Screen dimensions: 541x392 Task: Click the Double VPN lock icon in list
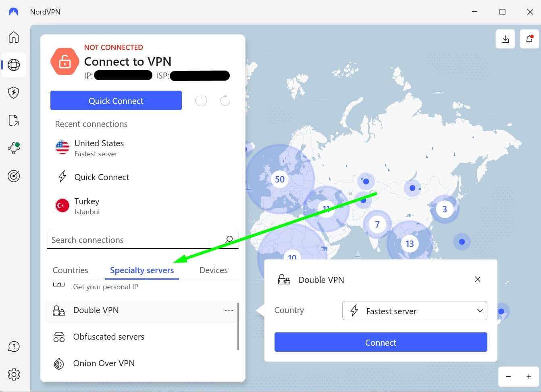(x=59, y=311)
